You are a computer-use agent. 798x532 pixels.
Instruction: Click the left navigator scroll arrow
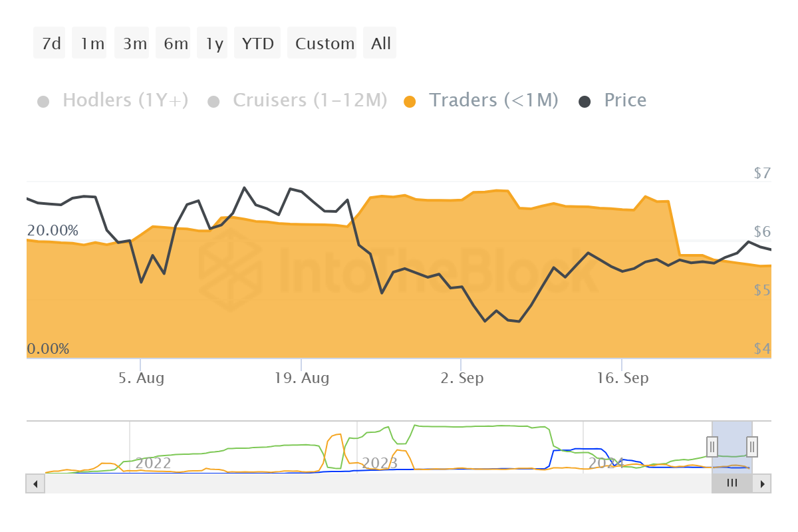pos(35,483)
